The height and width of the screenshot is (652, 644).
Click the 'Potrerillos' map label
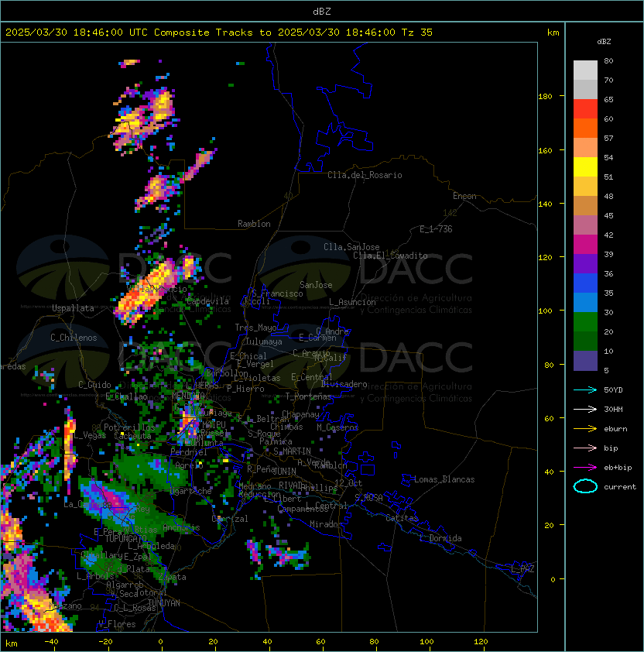coord(129,427)
